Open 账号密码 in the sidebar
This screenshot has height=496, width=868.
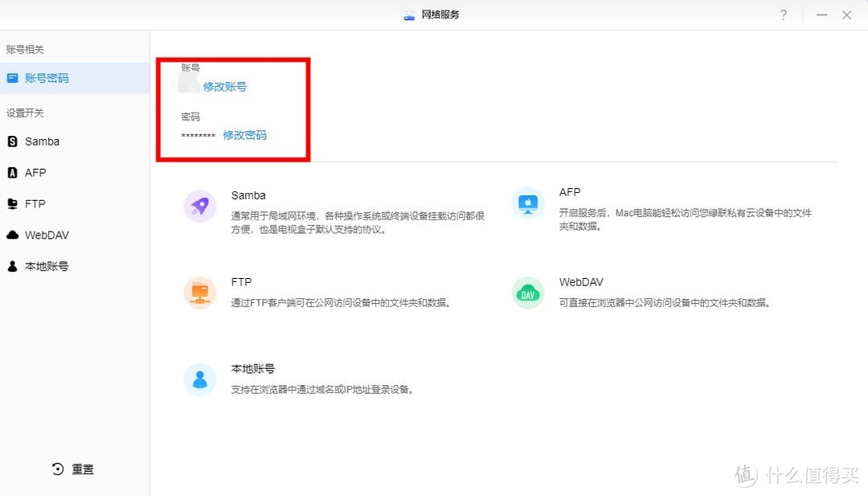pos(47,78)
